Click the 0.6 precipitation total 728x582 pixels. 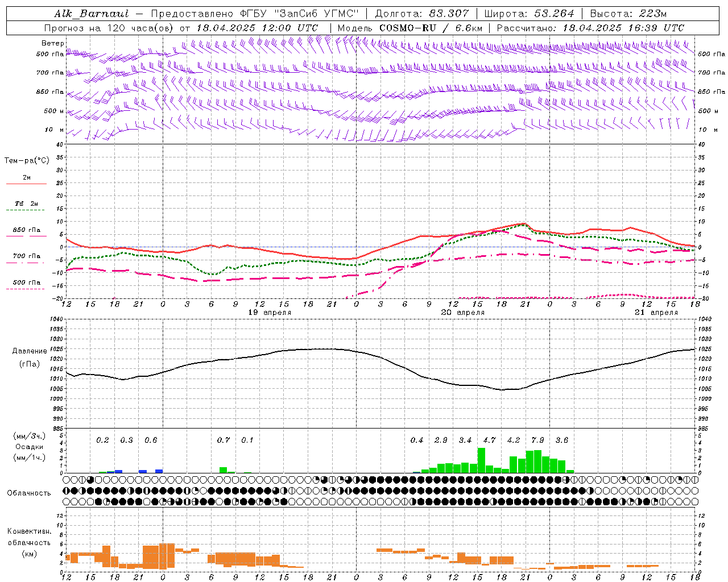[x=151, y=440]
